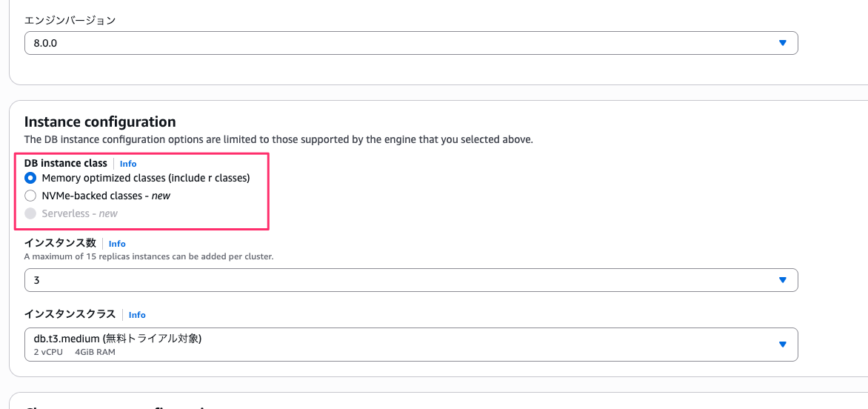Open Info link beside DB instance class
The height and width of the screenshot is (409, 868).
coord(128,164)
